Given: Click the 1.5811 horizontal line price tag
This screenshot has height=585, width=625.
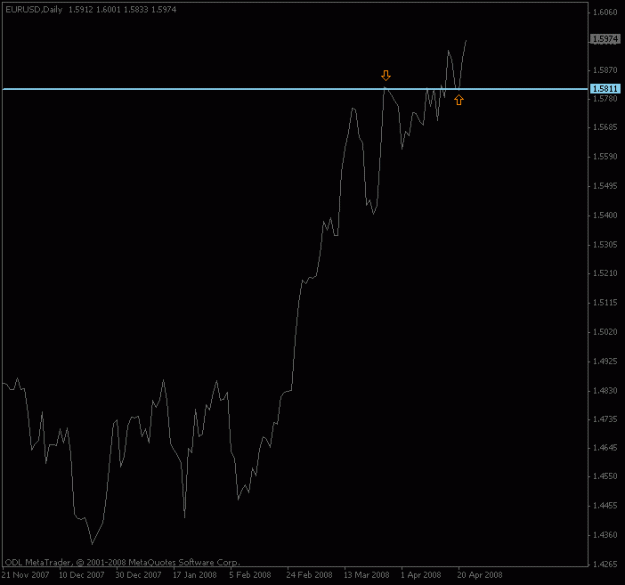Looking at the screenshot, I should (x=605, y=89).
